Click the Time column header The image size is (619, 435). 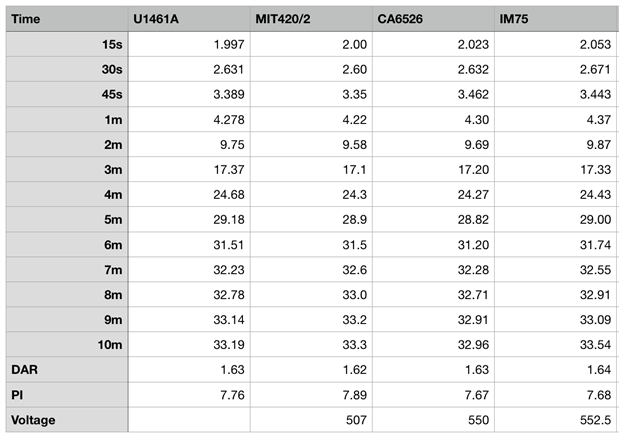tap(66, 19)
